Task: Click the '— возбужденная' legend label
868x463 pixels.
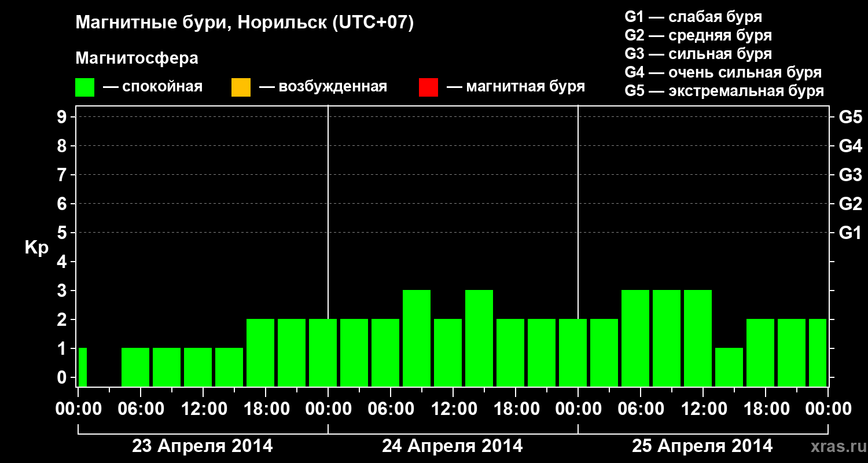Action: pos(323,87)
